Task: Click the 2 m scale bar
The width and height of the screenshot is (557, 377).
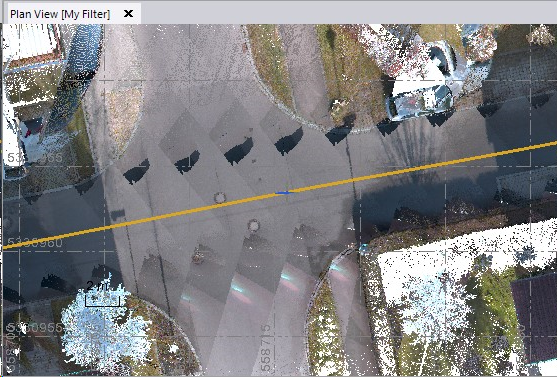Action: [102, 295]
